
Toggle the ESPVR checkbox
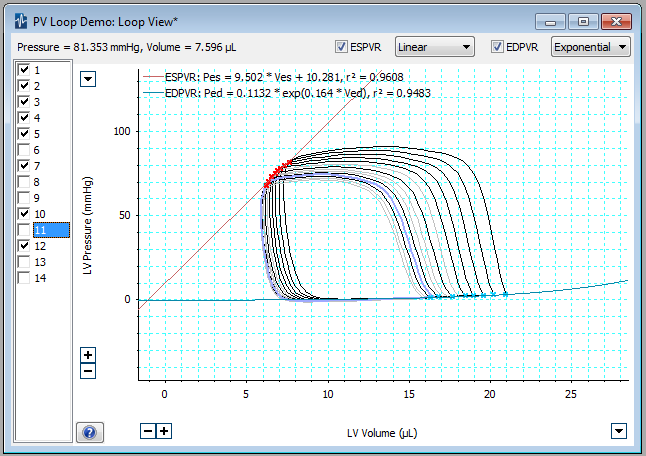click(x=341, y=47)
